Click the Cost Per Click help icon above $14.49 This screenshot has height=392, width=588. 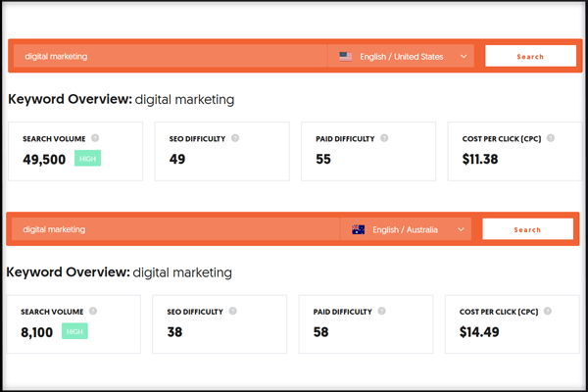pos(548,311)
